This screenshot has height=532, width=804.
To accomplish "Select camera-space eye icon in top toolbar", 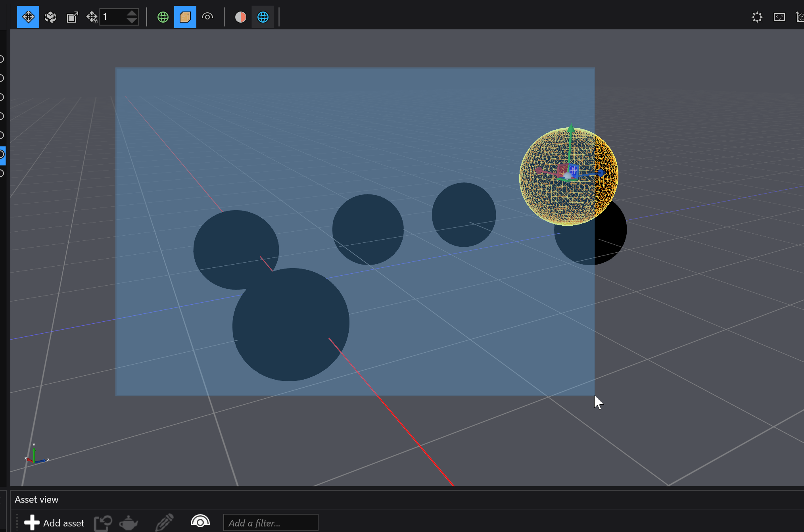I will point(207,17).
